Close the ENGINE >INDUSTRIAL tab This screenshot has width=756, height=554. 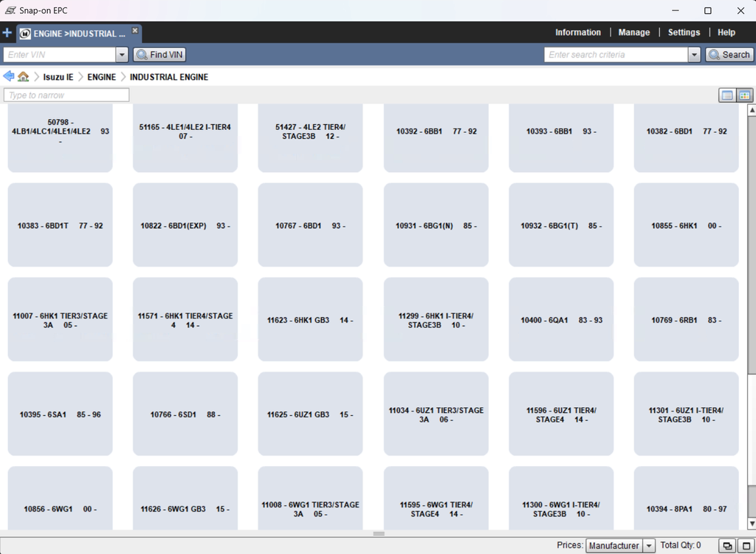coord(135,30)
